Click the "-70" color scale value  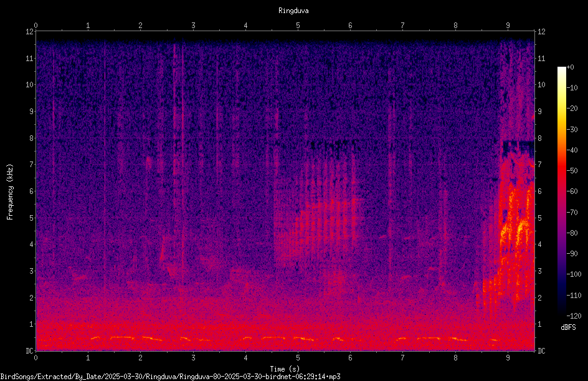coord(572,213)
